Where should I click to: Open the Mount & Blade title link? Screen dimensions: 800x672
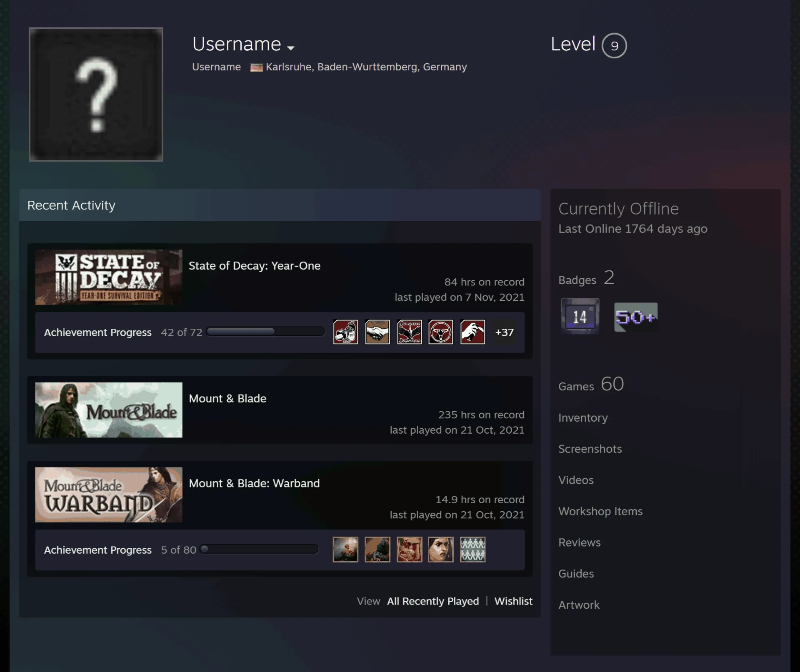[x=227, y=399]
